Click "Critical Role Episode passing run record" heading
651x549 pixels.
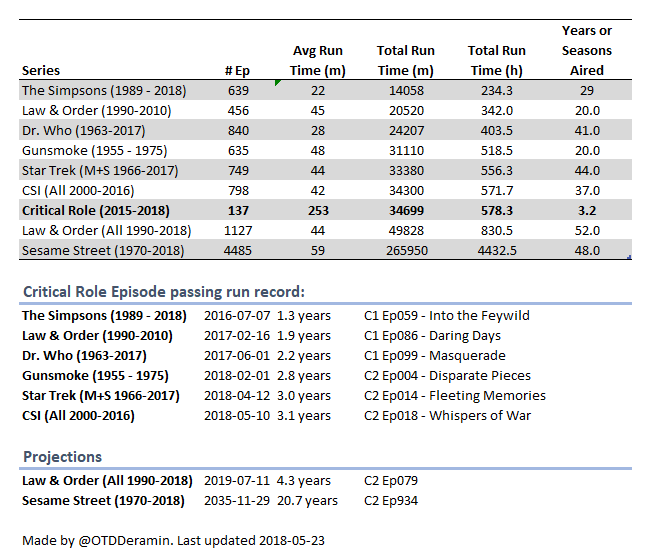[x=163, y=292]
